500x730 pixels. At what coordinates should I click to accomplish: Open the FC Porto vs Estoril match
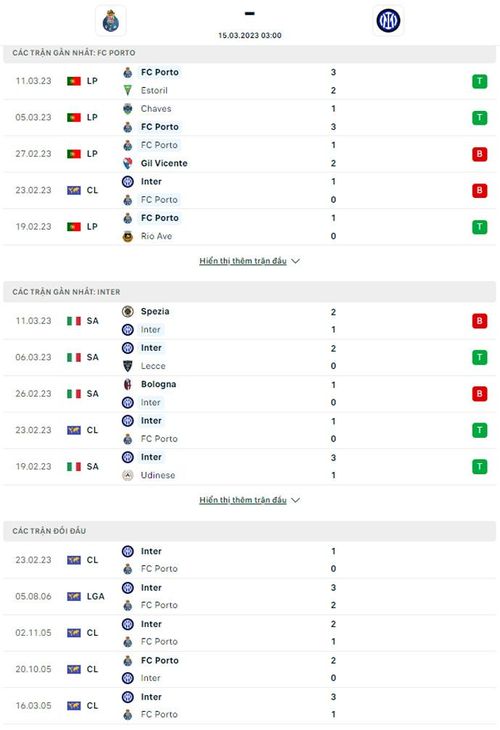[250, 81]
